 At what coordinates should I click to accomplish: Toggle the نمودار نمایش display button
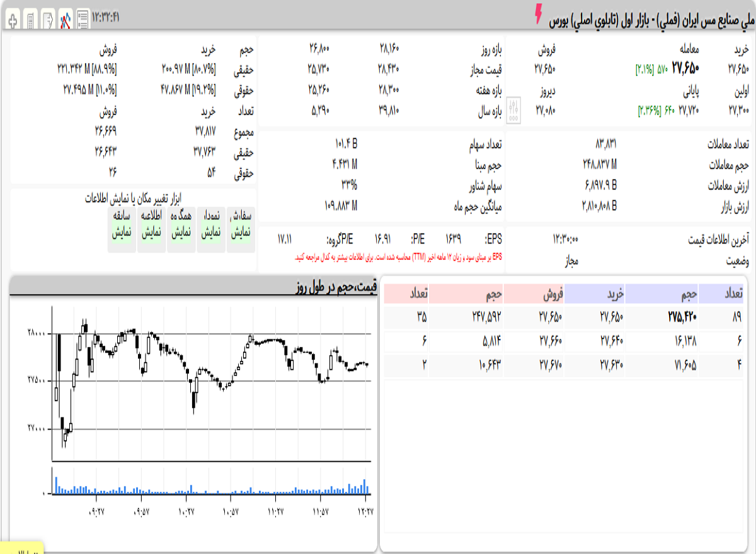tap(211, 229)
